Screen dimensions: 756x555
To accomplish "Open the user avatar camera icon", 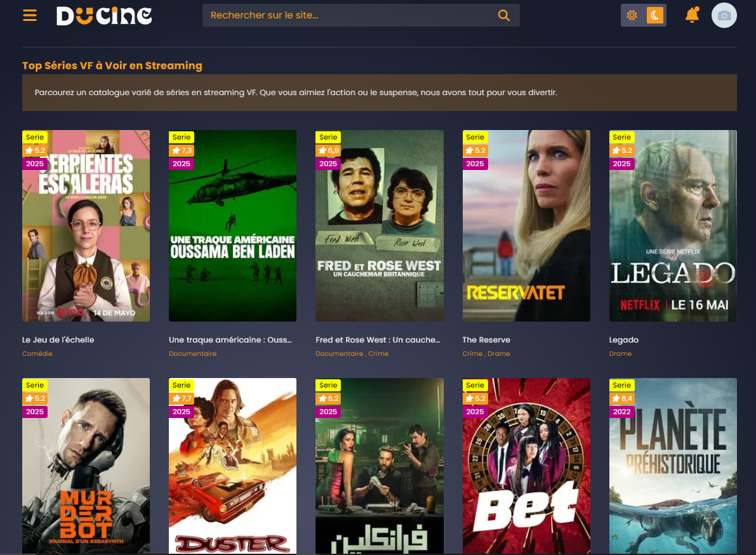I will pos(724,15).
